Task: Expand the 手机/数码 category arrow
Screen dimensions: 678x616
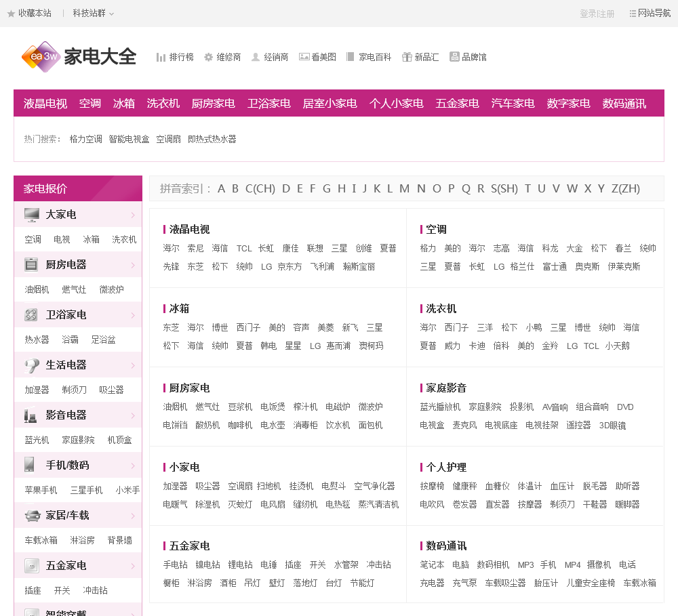Action: (133, 466)
